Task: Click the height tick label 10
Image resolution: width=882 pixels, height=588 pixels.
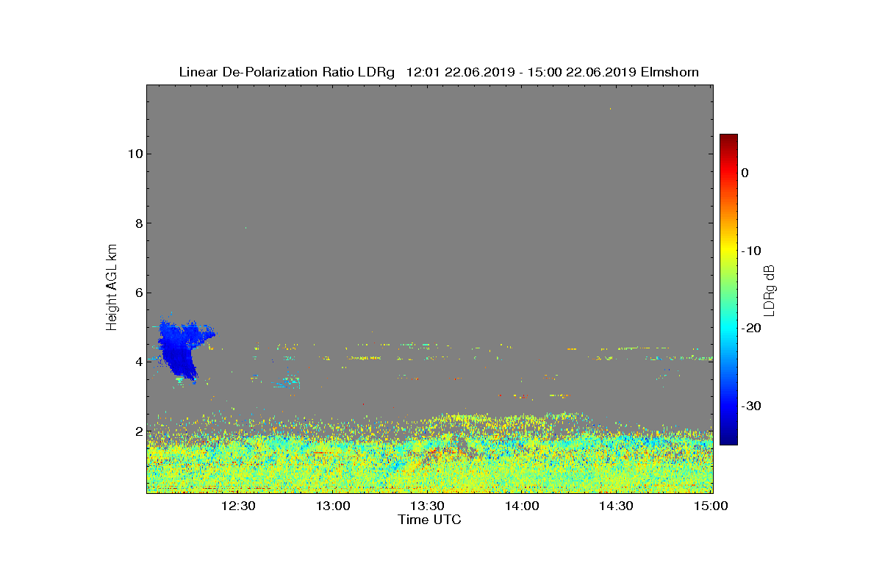Action: (135, 154)
